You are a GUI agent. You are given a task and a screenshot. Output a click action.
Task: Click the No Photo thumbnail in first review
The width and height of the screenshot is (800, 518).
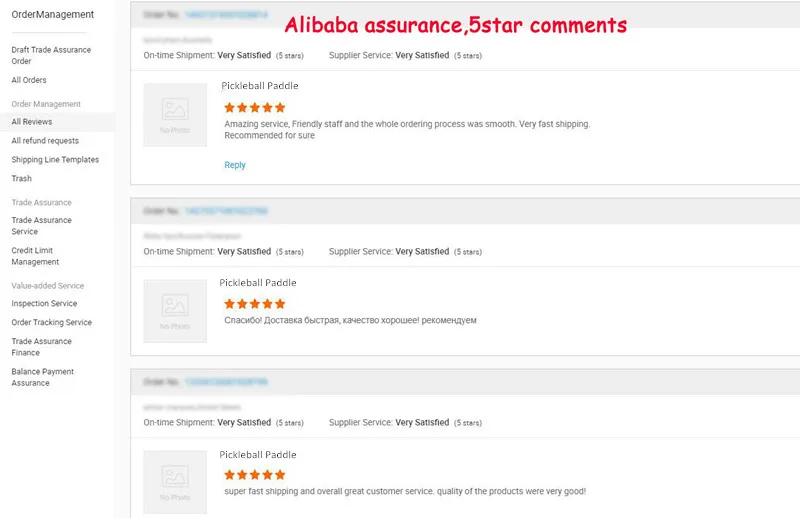click(175, 114)
